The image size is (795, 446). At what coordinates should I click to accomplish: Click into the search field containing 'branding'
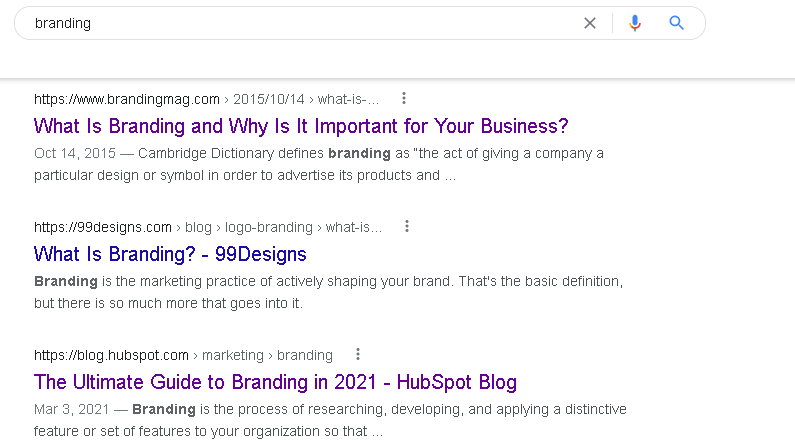(x=304, y=23)
